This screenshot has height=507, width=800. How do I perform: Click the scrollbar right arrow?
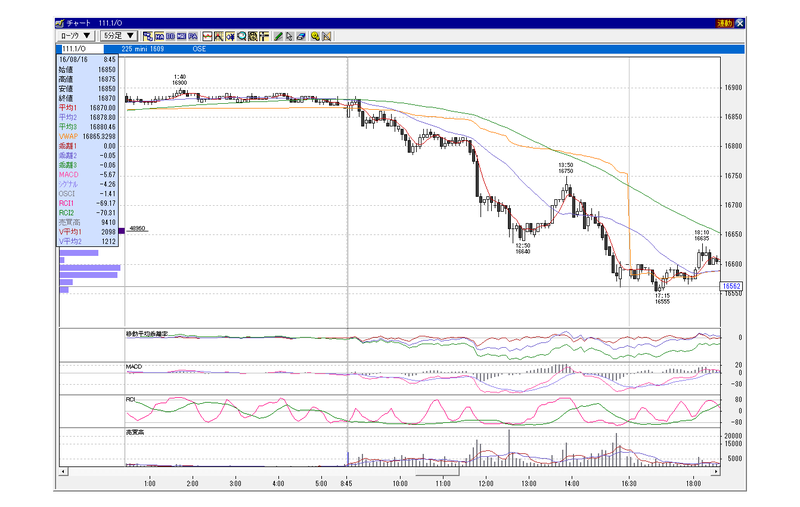tap(716, 471)
